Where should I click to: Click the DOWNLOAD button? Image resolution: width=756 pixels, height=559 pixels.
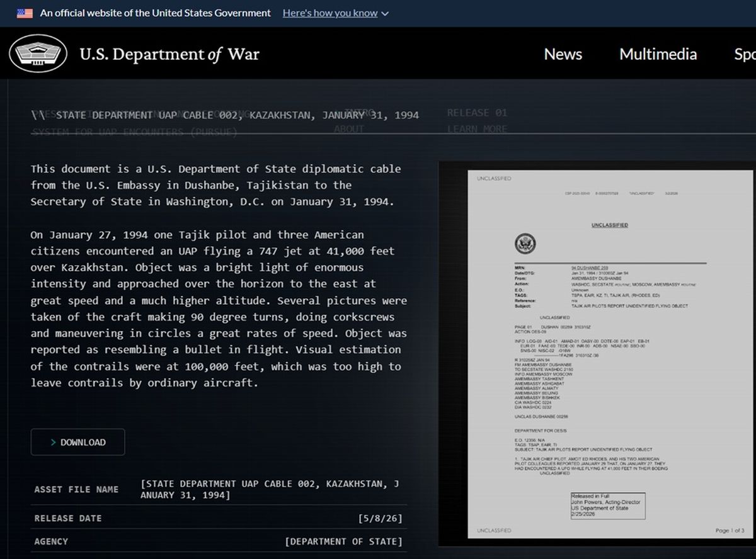coord(77,442)
